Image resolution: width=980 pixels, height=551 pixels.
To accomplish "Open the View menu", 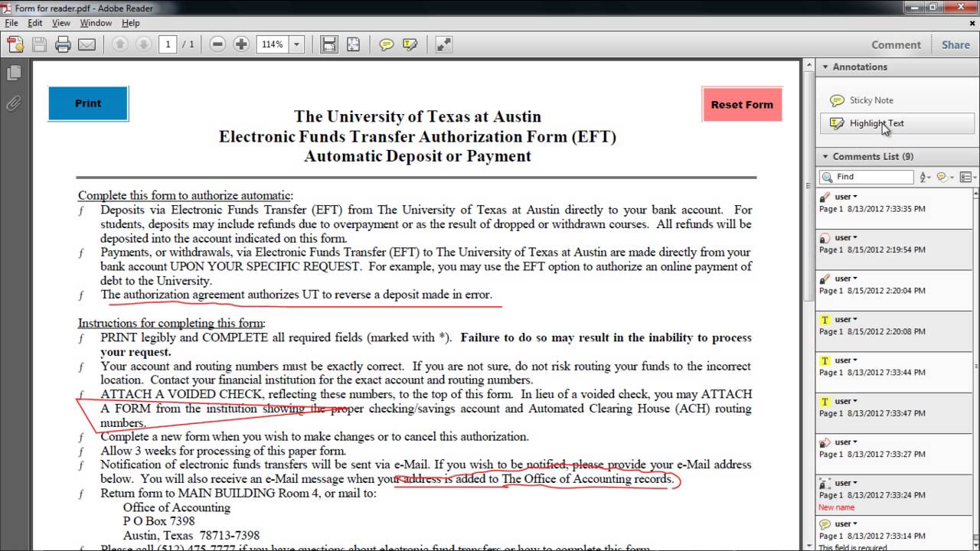I will [61, 23].
